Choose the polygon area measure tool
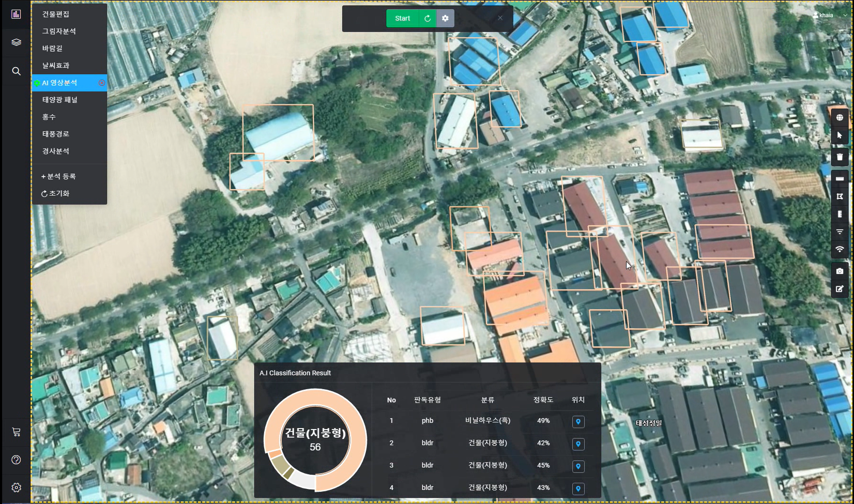Screen dimensions: 854x504 840,196
